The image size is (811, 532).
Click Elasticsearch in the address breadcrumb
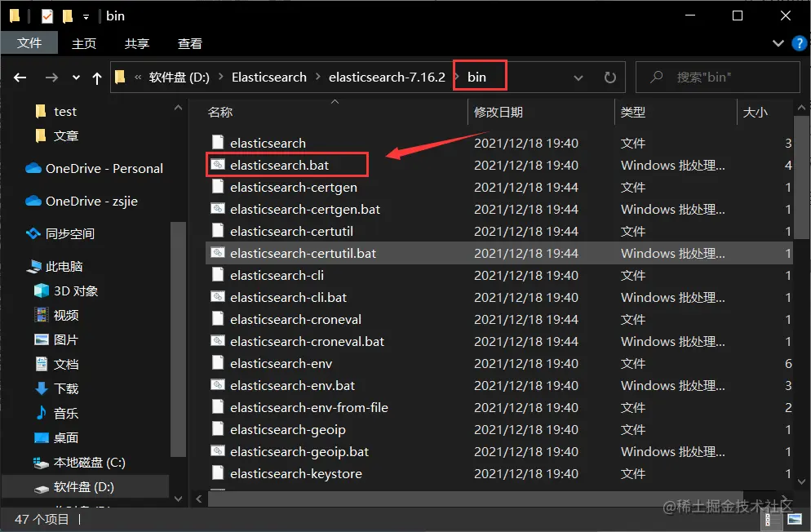269,77
